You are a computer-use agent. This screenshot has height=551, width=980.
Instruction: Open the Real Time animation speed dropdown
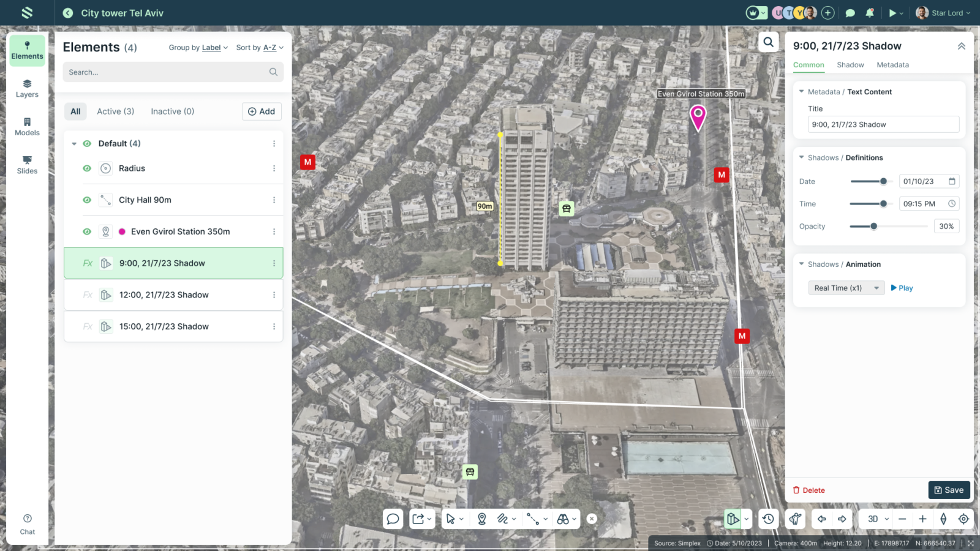(x=846, y=288)
